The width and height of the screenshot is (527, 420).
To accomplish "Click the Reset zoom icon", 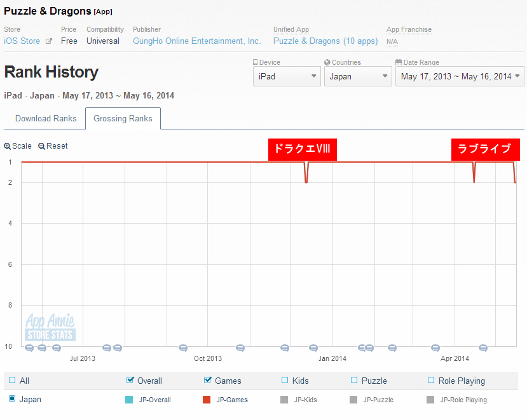I will pos(41,146).
